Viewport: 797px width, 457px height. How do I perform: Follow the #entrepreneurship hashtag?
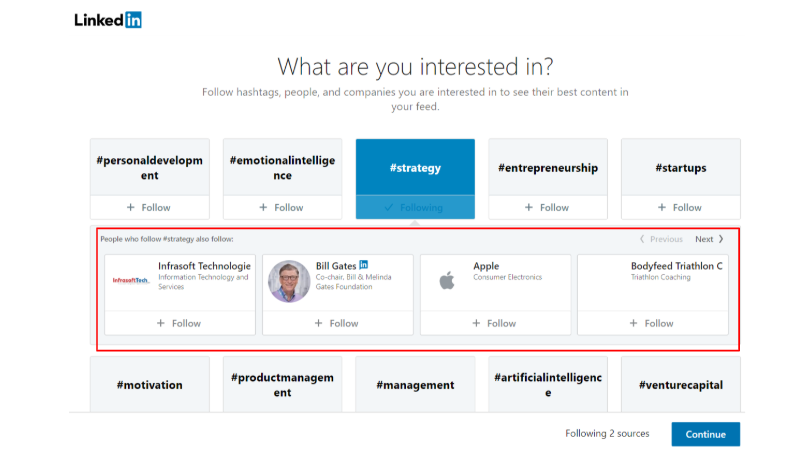coord(548,207)
